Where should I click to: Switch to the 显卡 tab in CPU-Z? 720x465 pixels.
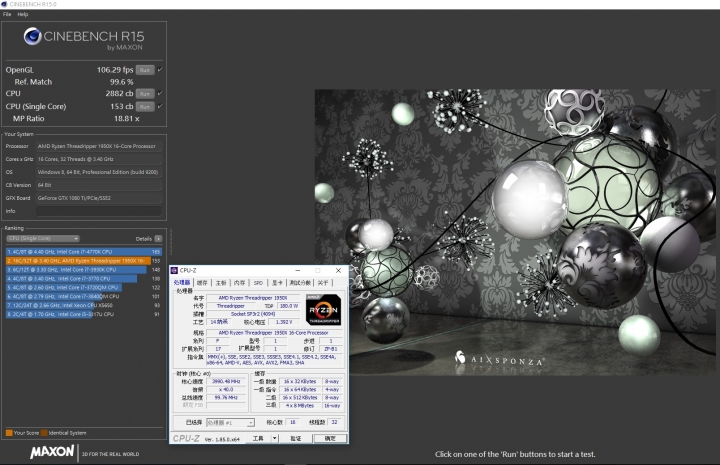[x=277, y=283]
